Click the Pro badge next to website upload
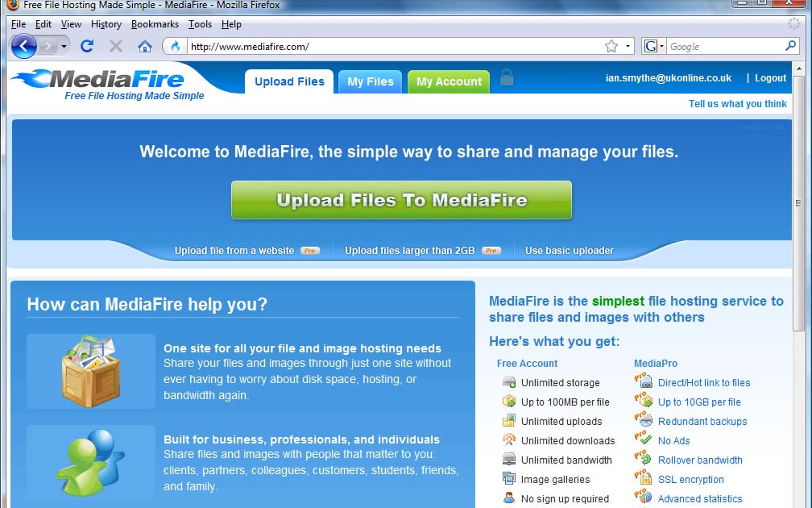Viewport: 812px width, 508px height. pyautogui.click(x=309, y=250)
